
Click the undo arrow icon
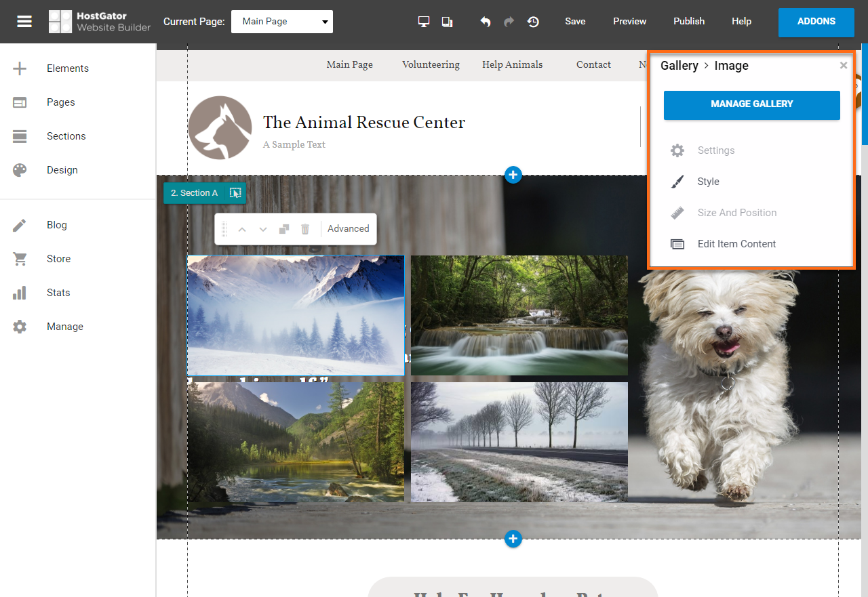coord(486,22)
